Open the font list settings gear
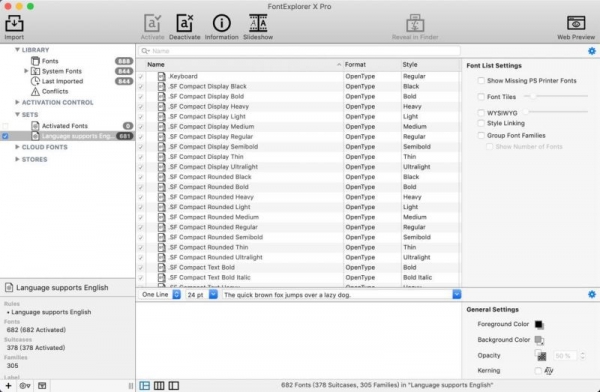 [592, 51]
